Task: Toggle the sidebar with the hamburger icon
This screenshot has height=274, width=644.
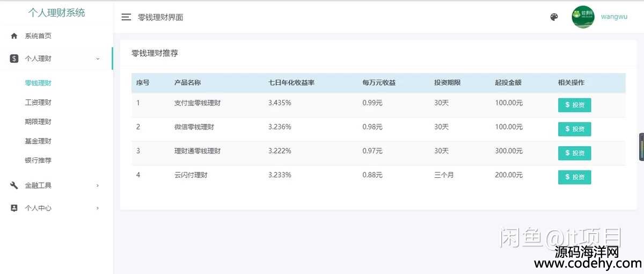Action: click(126, 17)
